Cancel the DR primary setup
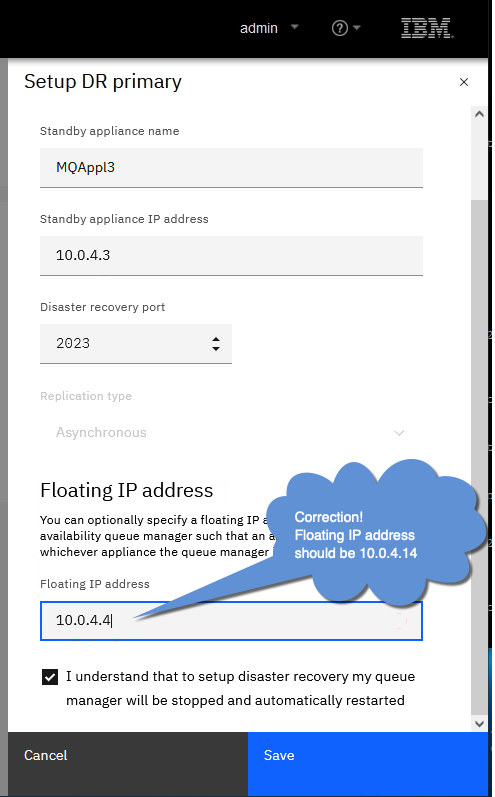Image resolution: width=495 pixels, height=797 pixels. click(x=128, y=755)
